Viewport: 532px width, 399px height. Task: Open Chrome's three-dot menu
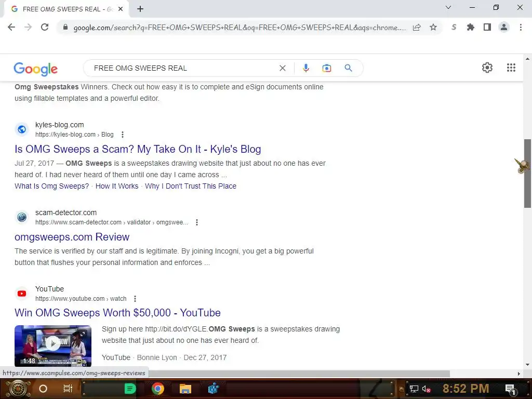tap(521, 27)
